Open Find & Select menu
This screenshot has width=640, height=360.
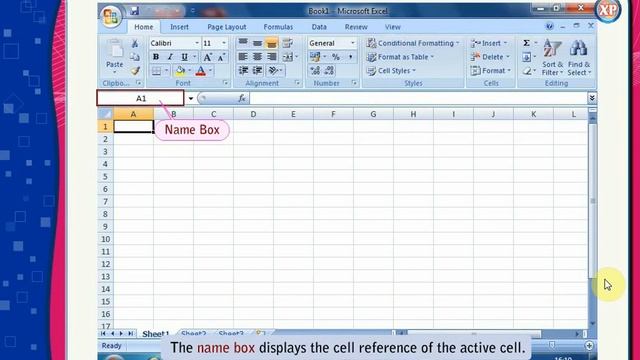coord(579,58)
